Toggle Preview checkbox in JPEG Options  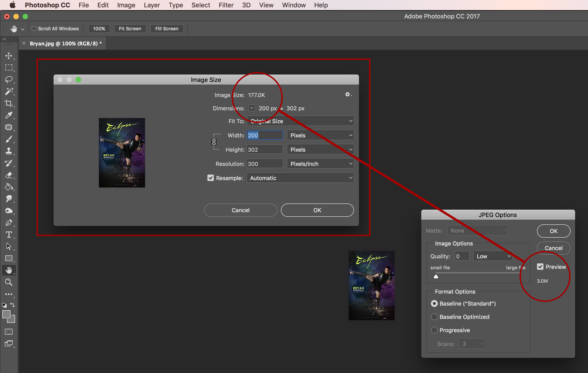540,266
